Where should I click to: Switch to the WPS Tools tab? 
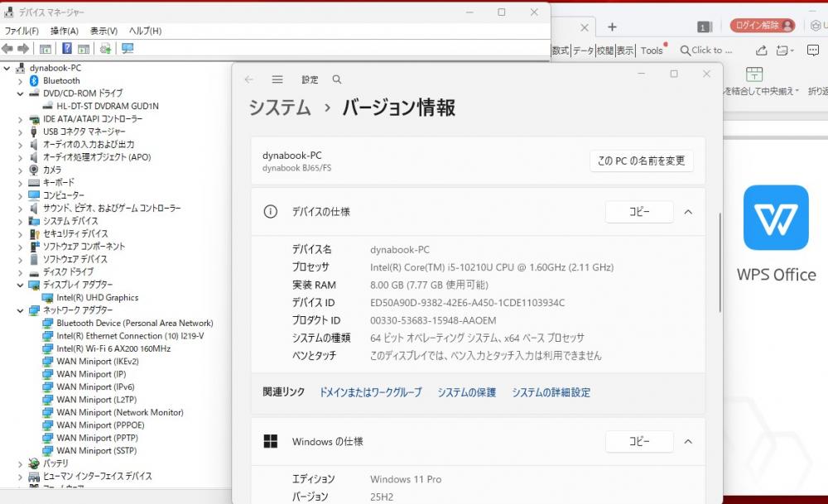click(652, 50)
